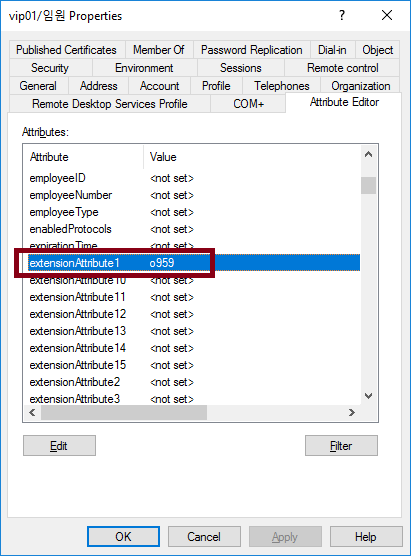Switch to the General tab

[x=38, y=85]
